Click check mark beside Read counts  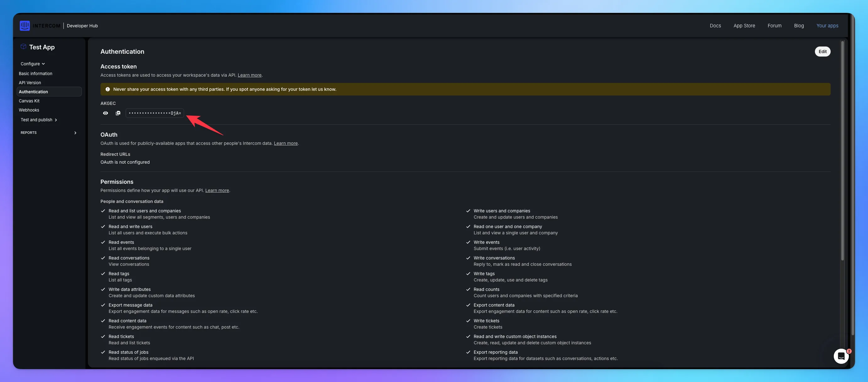click(x=468, y=289)
